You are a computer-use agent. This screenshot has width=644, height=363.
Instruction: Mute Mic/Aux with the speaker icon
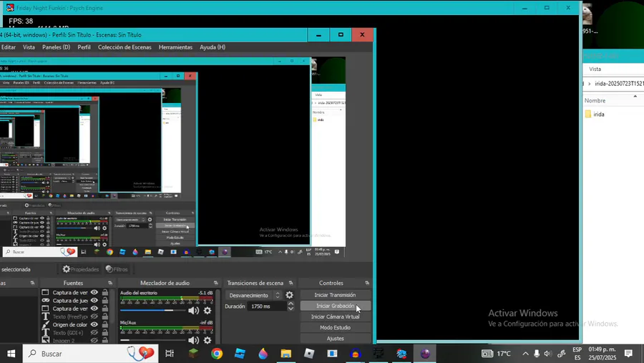(x=193, y=340)
